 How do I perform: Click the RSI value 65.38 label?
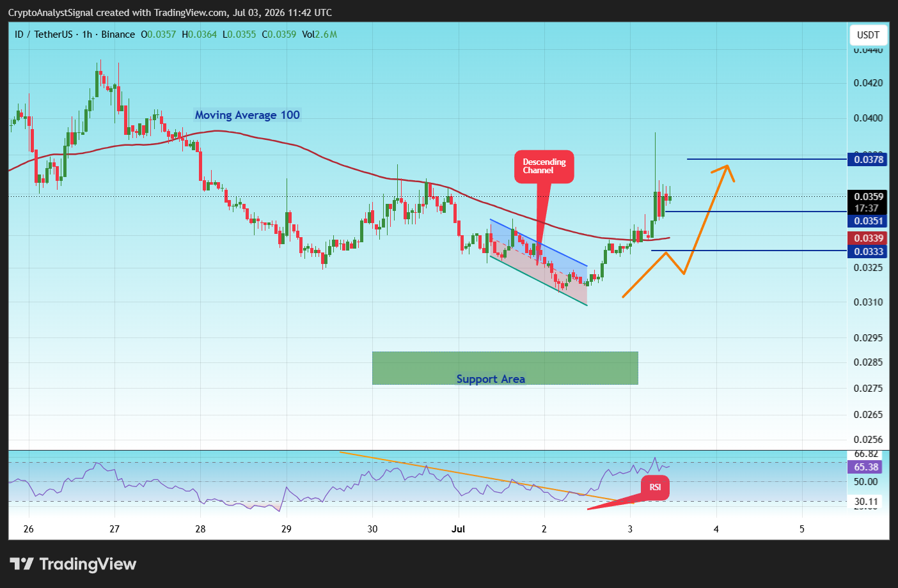coord(865,467)
